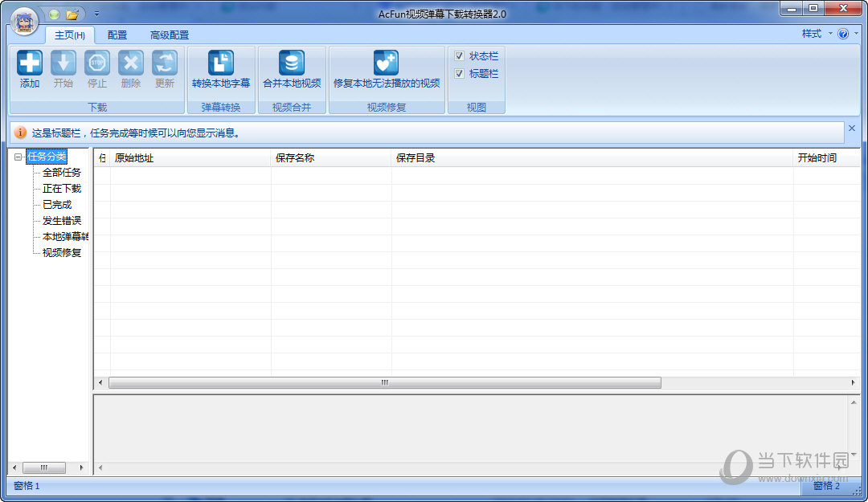Minimize the AcFun converter window
868x502 pixels.
pos(792,8)
